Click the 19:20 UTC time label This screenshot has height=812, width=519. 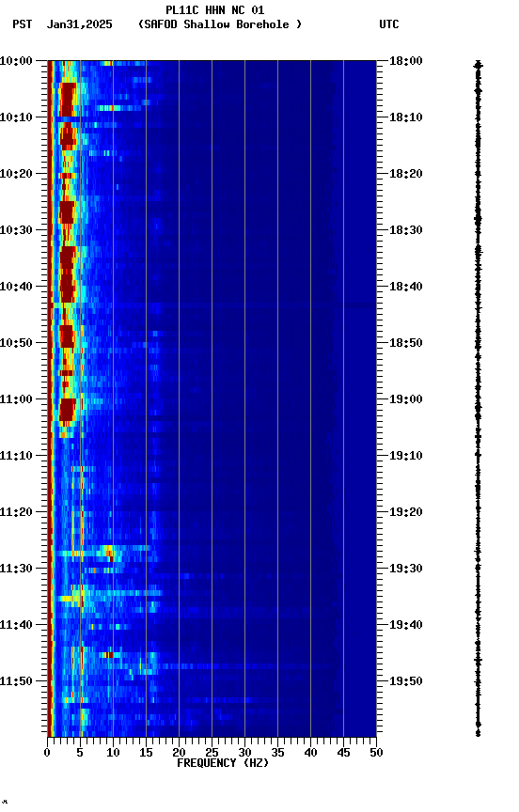point(406,513)
